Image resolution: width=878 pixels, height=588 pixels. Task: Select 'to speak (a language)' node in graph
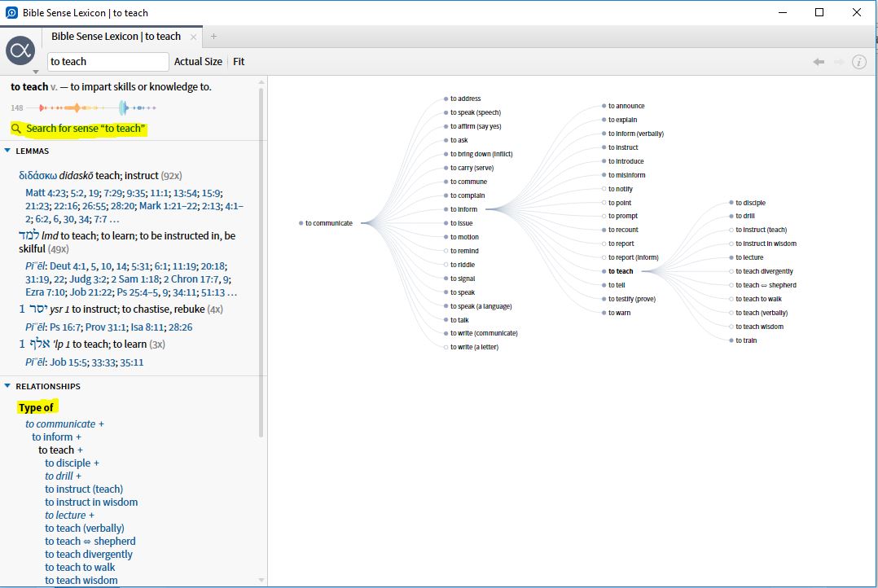point(478,306)
